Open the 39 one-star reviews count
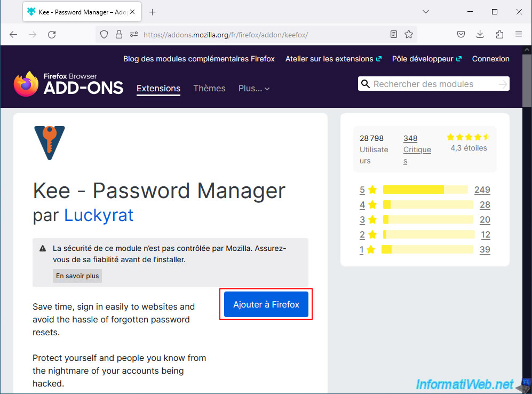The height and width of the screenshot is (394, 532). [485, 249]
